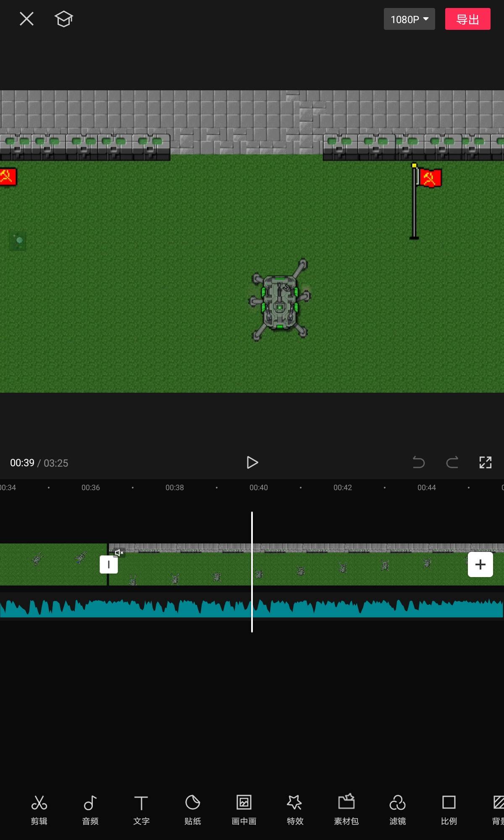504x840 pixels.
Task: Add a new clip with plus button
Action: (480, 564)
